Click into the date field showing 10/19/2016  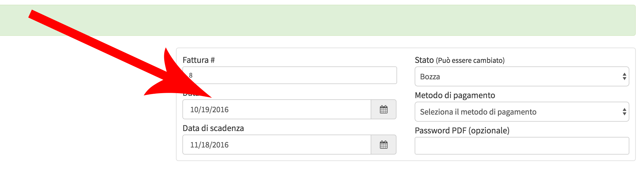click(277, 109)
